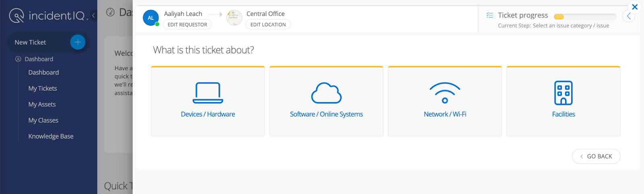This screenshot has height=194, width=644.
Task: Click the Dashboard section user icon
Action: pyautogui.click(x=18, y=59)
